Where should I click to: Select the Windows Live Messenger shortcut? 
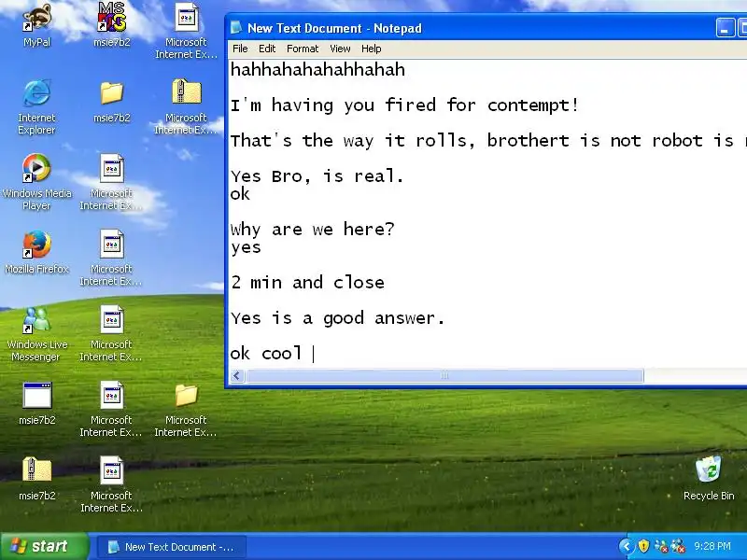click(36, 333)
